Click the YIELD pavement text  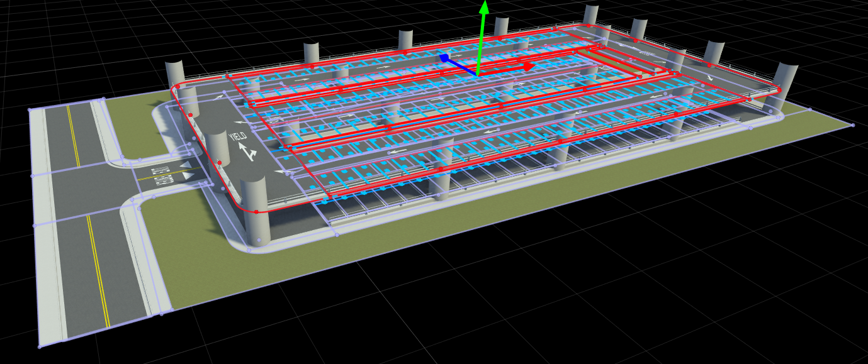tap(239, 136)
